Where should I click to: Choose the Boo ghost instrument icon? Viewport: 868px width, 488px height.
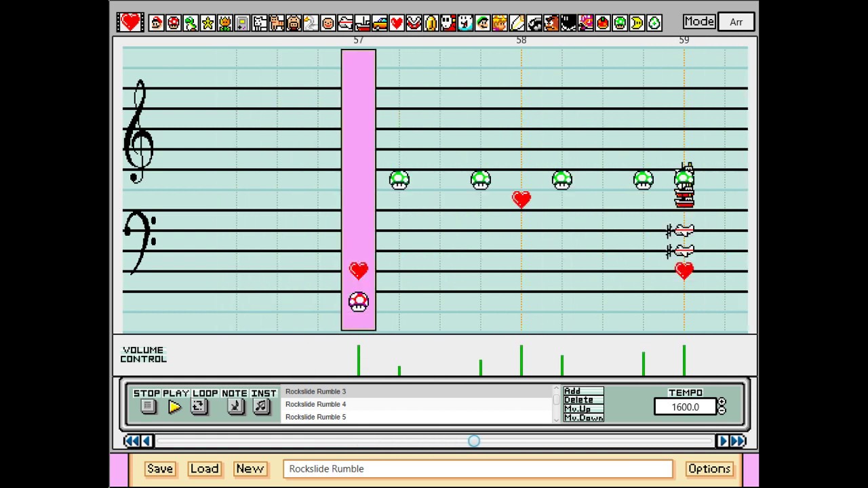(x=465, y=23)
